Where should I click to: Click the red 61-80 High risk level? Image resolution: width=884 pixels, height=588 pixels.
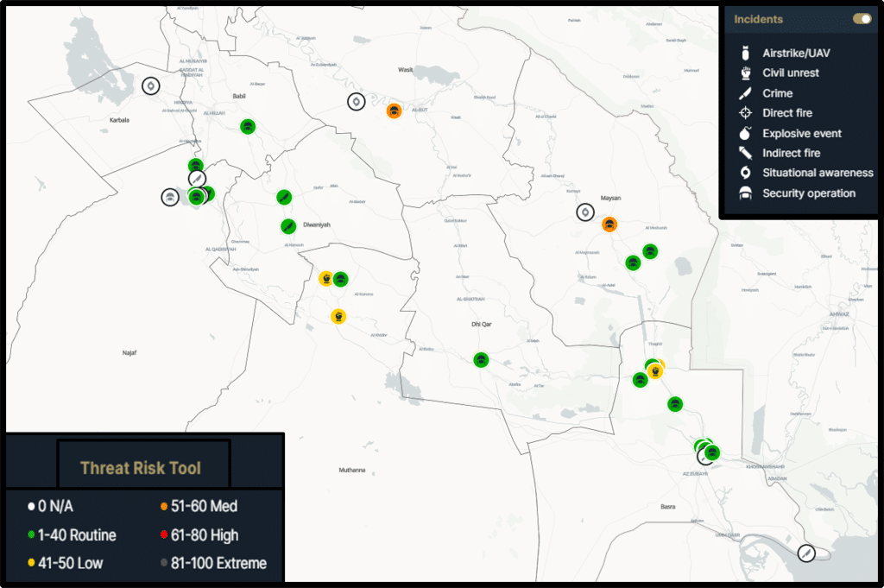click(x=163, y=535)
